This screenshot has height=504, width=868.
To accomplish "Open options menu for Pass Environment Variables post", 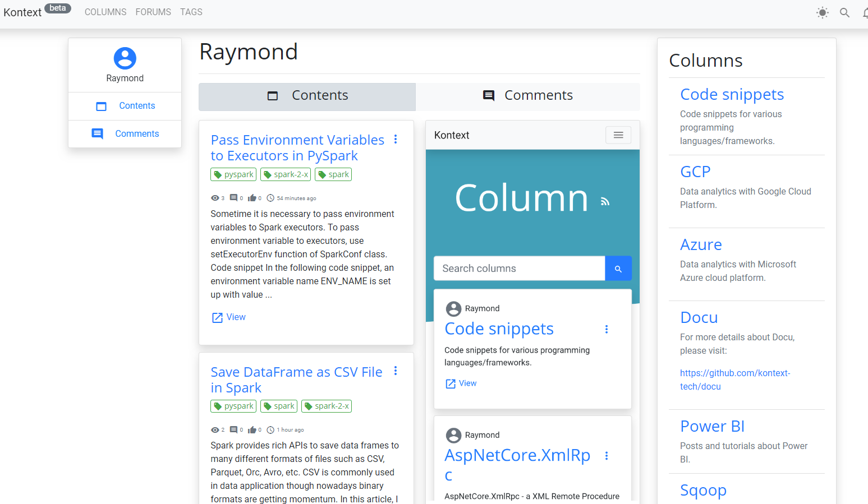I will (x=396, y=139).
